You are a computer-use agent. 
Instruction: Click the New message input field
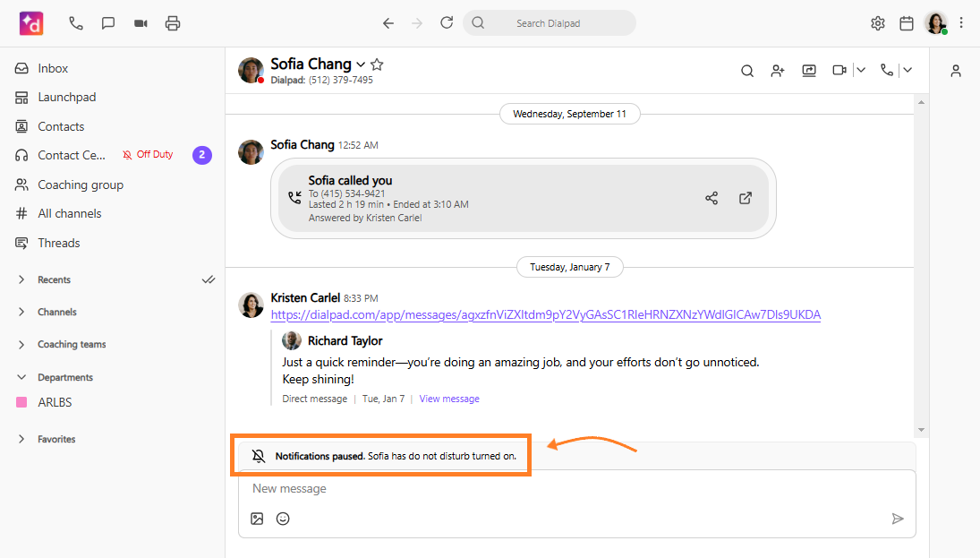(577, 488)
